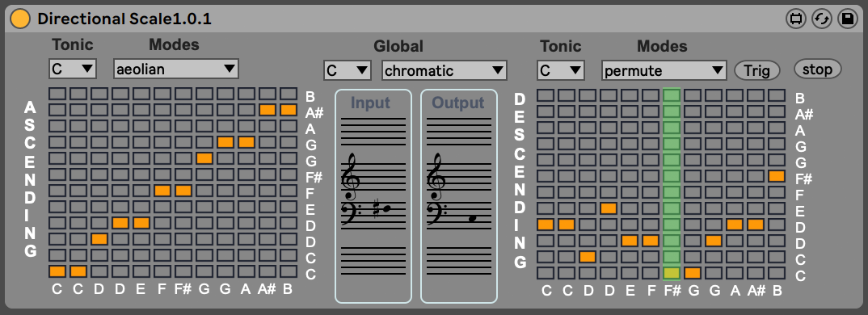
Task: Open the Global tonic C dropdown
Action: pos(347,70)
